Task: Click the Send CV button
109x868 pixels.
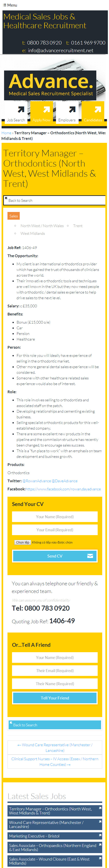Action: (55, 556)
